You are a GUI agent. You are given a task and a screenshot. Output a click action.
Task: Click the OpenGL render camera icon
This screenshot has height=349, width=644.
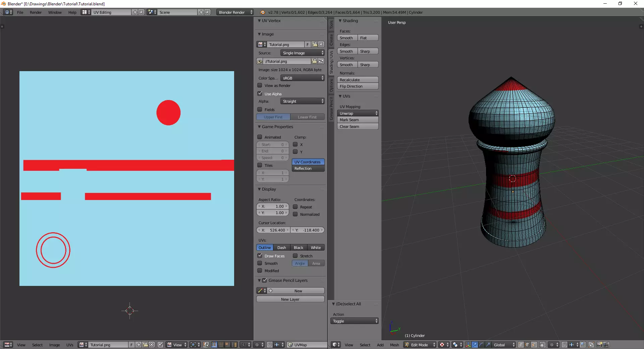point(599,345)
